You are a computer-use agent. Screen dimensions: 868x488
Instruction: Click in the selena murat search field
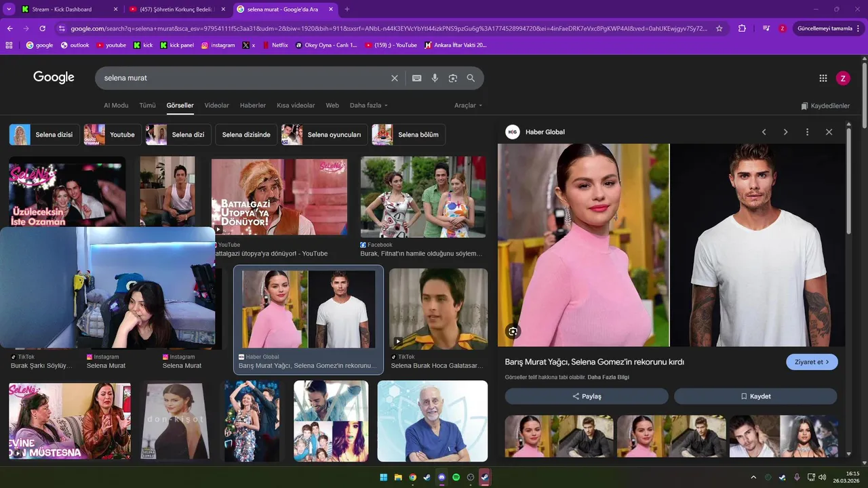(244, 78)
